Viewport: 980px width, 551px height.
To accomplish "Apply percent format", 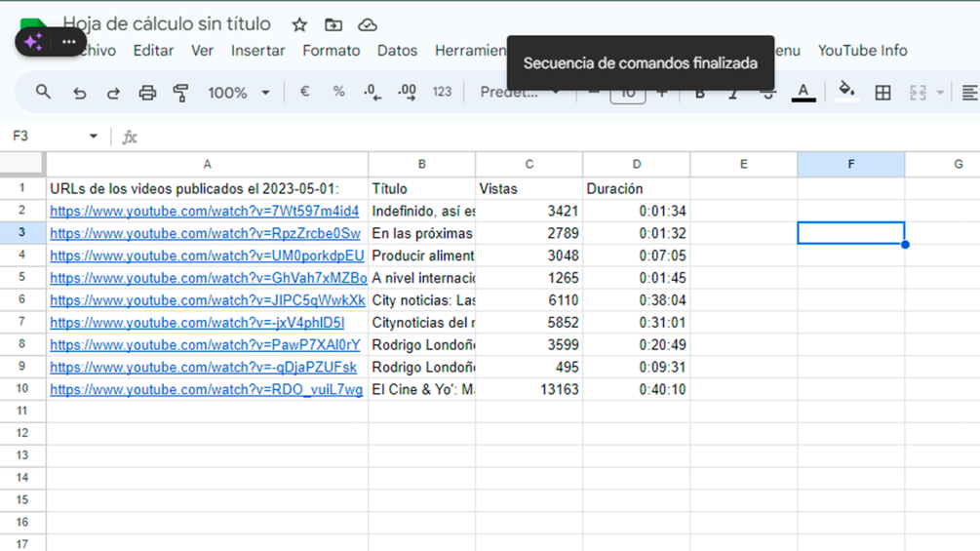I will pos(338,92).
